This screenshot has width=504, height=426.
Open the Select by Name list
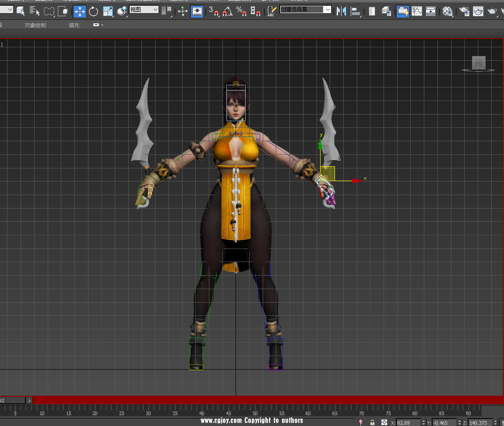click(x=35, y=11)
